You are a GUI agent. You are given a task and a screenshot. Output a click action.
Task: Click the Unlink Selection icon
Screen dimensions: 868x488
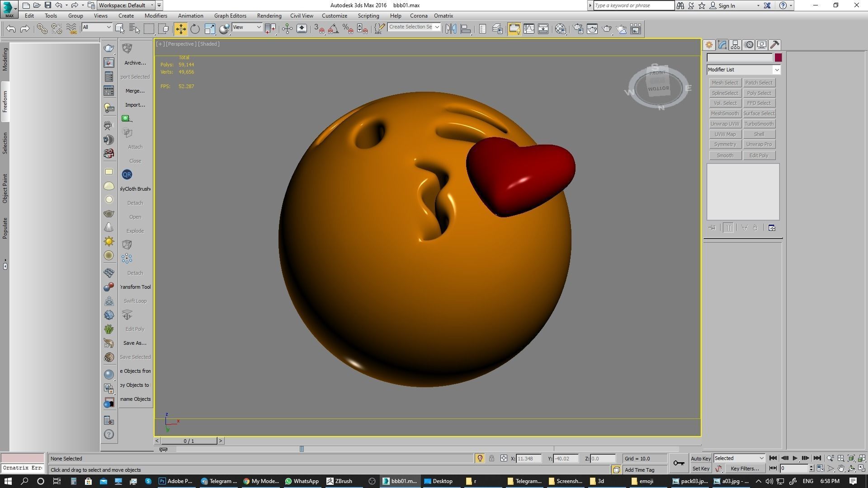click(x=57, y=29)
